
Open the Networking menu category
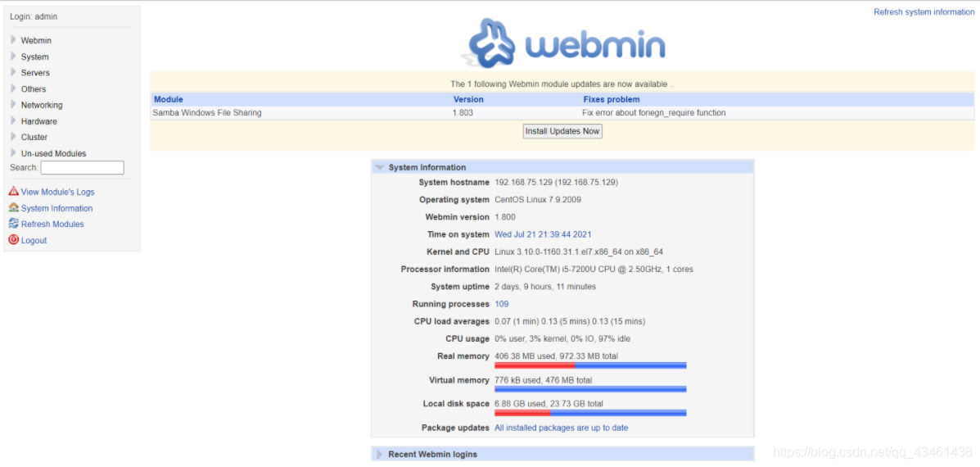point(42,105)
